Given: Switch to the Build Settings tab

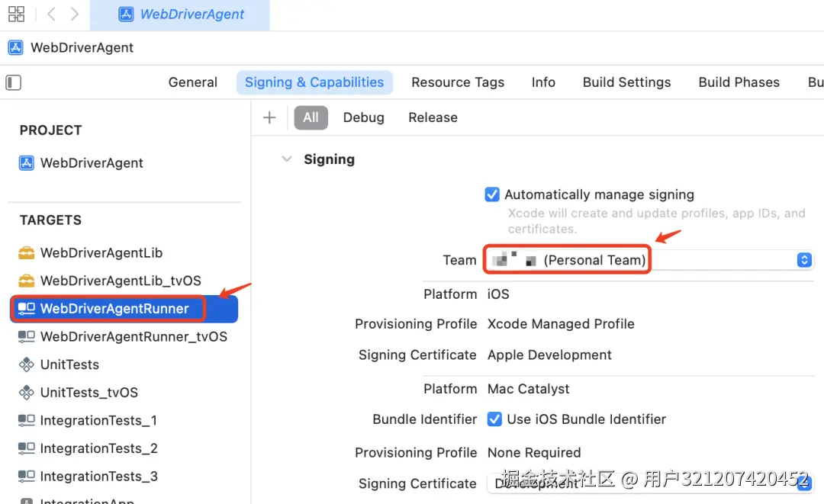Looking at the screenshot, I should (x=626, y=82).
